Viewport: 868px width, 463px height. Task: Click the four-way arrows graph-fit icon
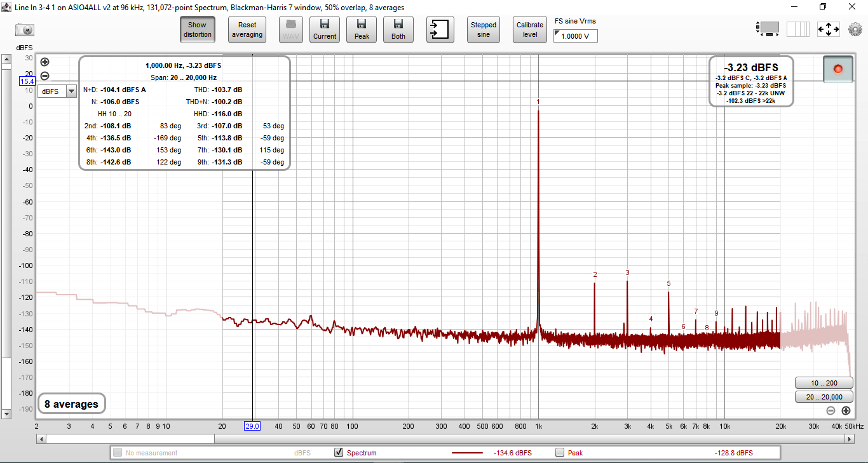point(828,29)
